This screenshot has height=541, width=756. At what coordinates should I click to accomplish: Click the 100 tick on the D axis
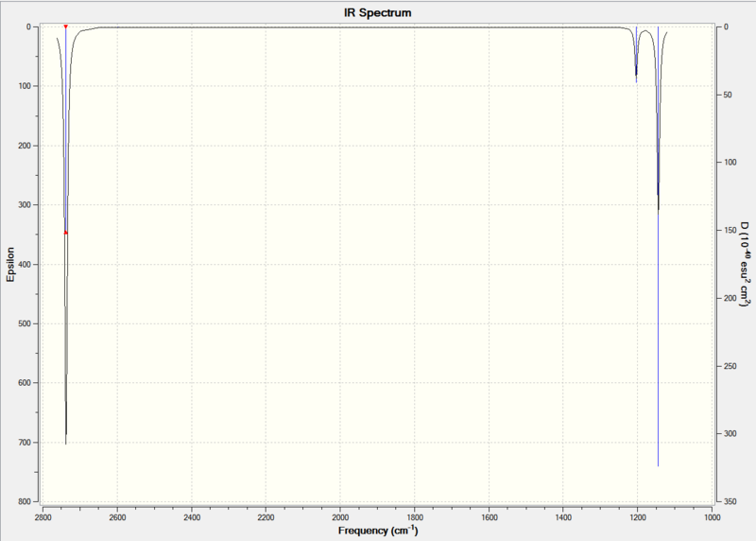pyautogui.click(x=730, y=162)
